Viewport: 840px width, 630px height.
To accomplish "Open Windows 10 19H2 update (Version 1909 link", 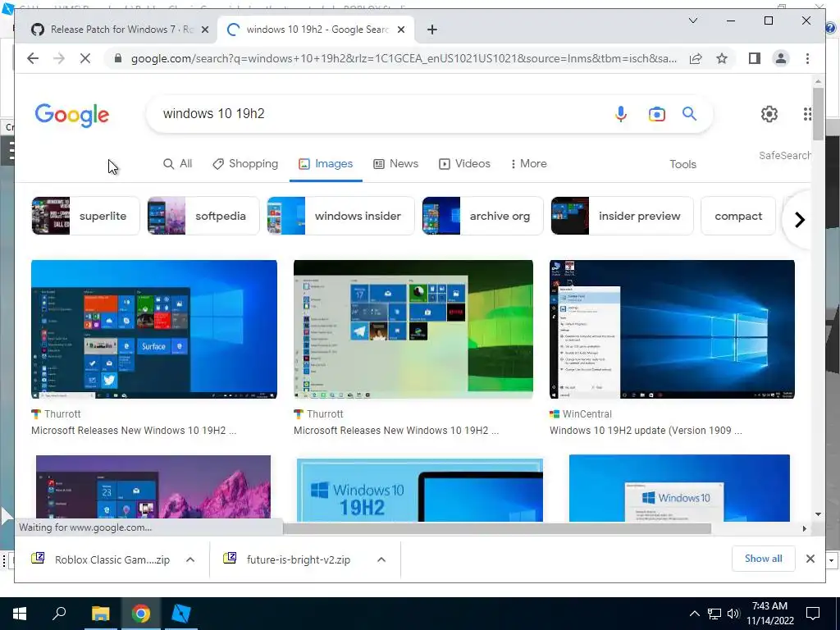I will click(646, 431).
